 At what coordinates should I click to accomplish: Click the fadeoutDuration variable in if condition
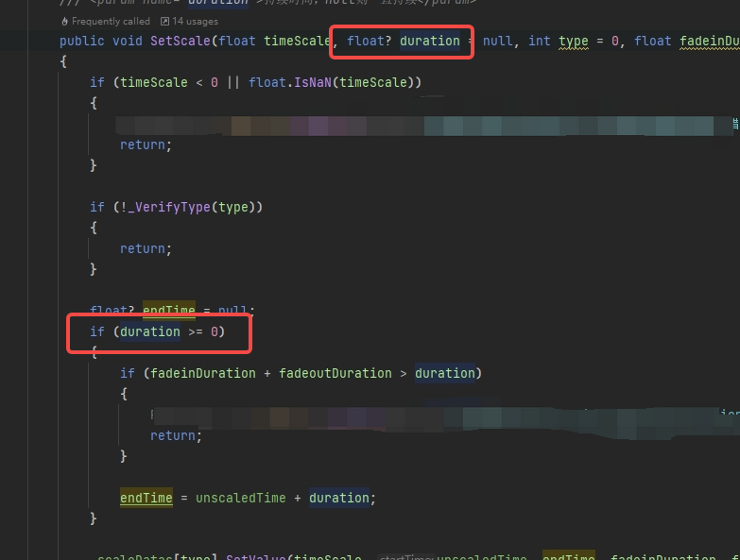[x=336, y=373]
